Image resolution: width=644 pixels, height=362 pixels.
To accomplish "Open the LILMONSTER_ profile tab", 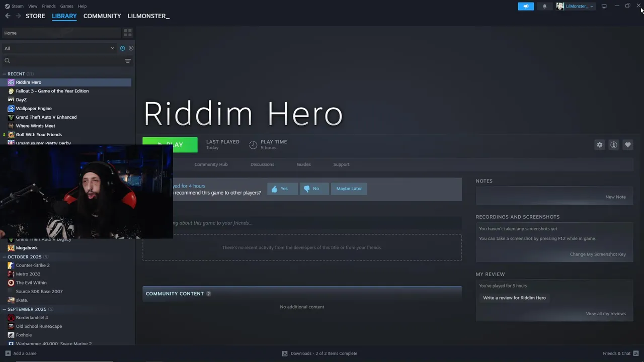I will [x=148, y=16].
